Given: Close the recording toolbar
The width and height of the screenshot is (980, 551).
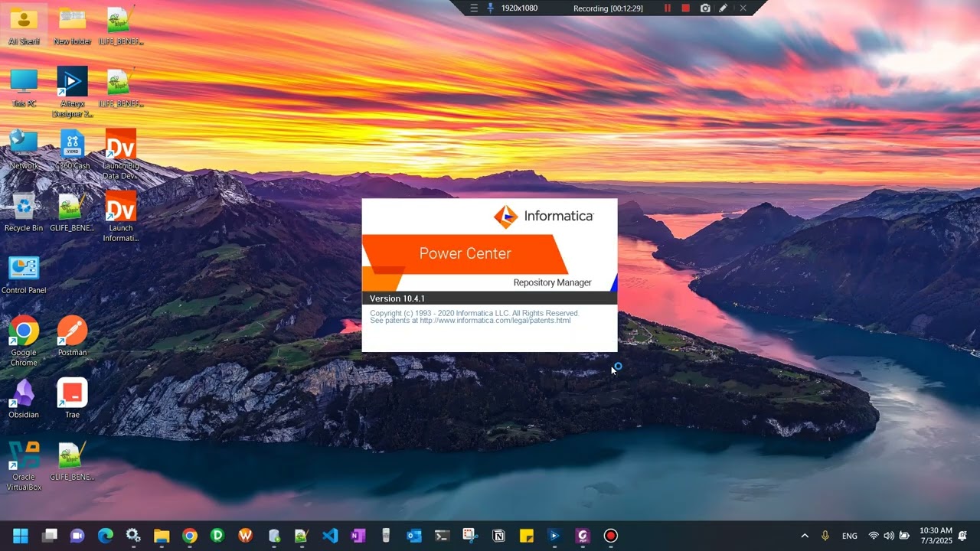Looking at the screenshot, I should tap(743, 8).
